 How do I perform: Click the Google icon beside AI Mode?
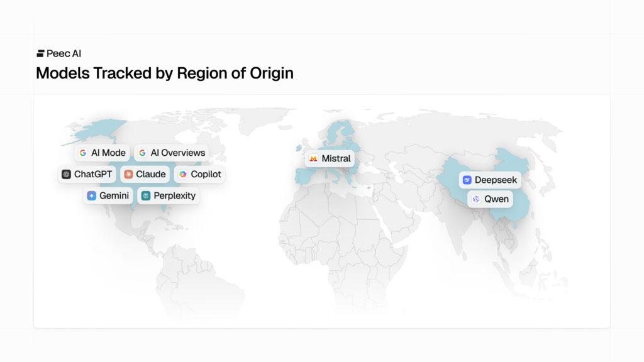point(83,153)
